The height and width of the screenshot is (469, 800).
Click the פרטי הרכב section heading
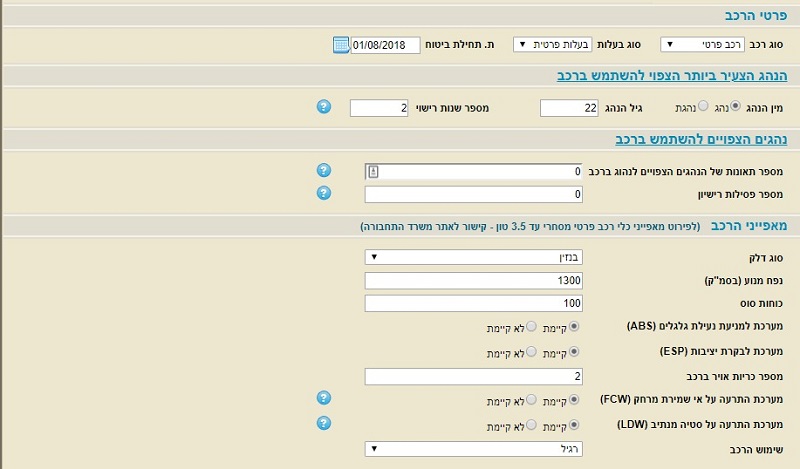756,15
